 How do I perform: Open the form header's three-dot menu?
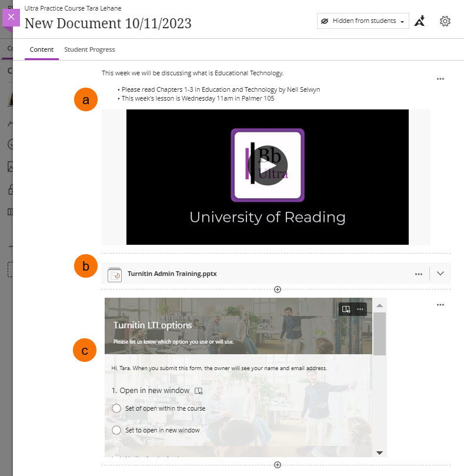click(360, 309)
